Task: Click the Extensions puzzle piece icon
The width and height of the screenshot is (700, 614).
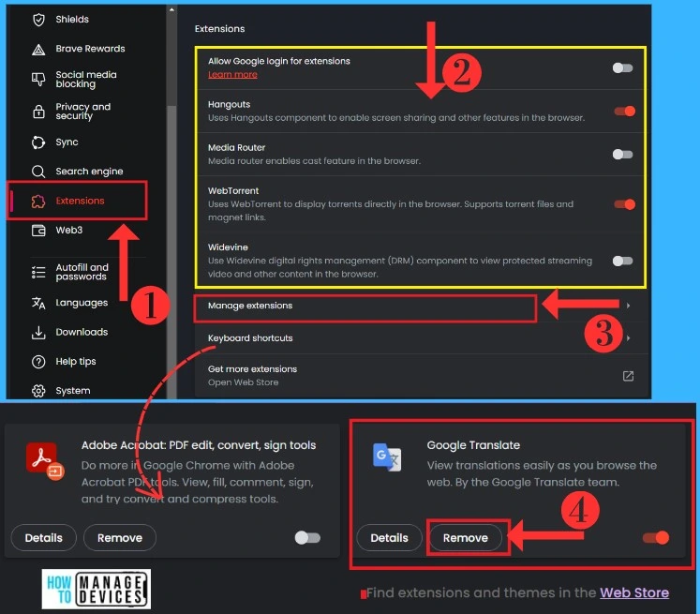Action: [x=38, y=201]
